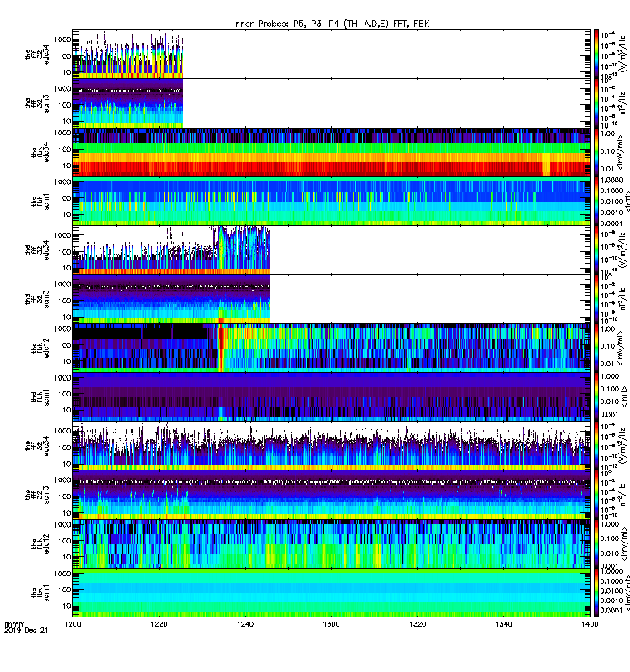Viewport: 630px width, 672px height.
Task: Click the "thd fbk scm1" panel label
Action: click(x=40, y=397)
